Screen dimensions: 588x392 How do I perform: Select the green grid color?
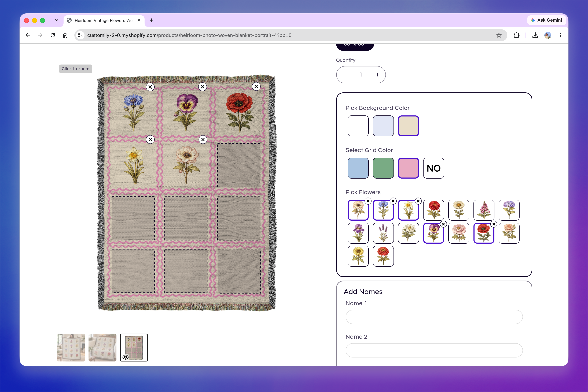383,168
